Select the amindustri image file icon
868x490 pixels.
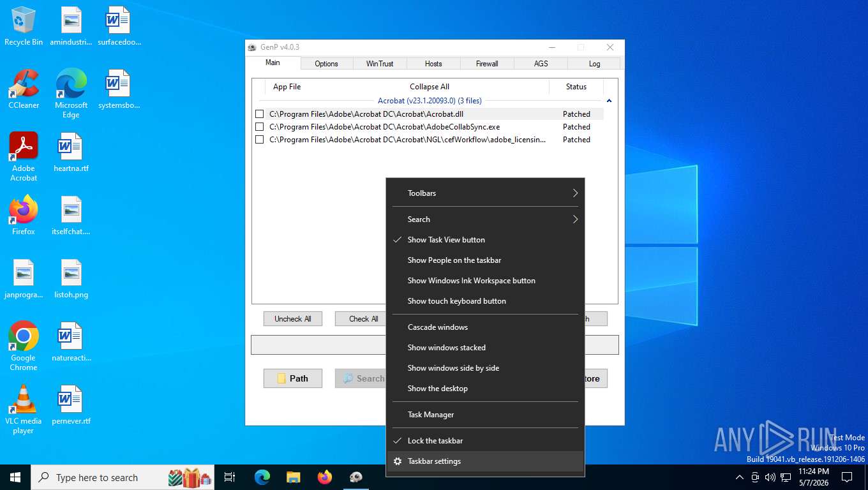click(x=71, y=26)
